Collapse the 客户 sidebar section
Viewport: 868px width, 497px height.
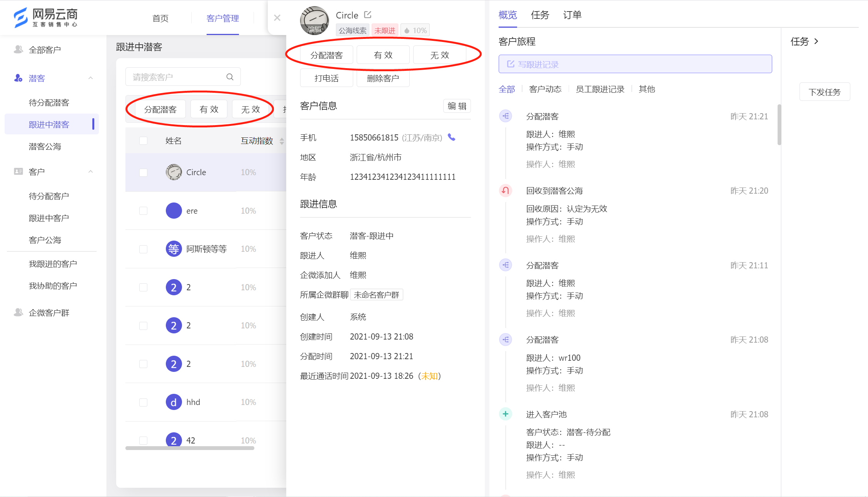91,171
